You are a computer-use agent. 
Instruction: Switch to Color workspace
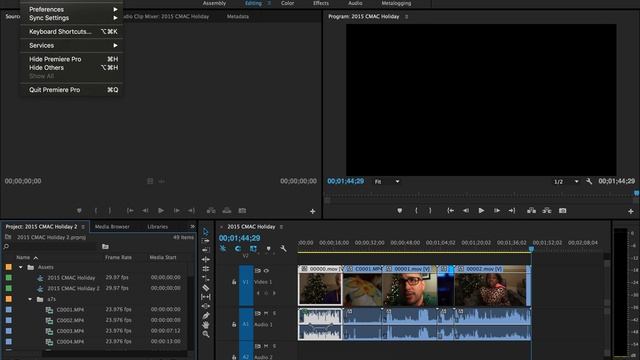point(287,3)
